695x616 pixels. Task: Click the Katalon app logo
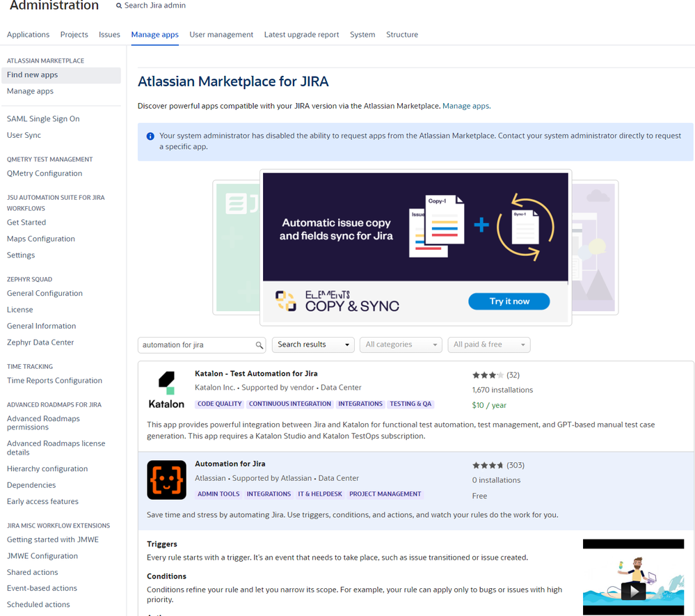point(166,386)
